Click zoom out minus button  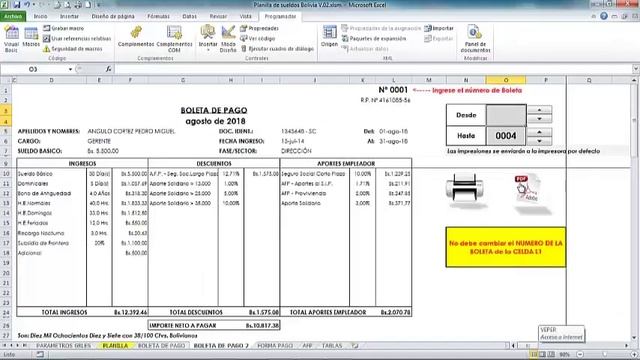pos(580,355)
